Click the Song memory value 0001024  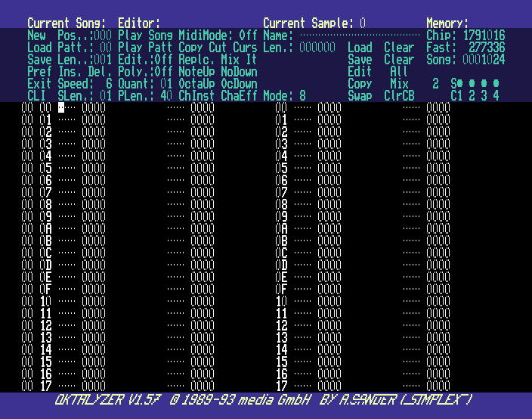click(484, 60)
